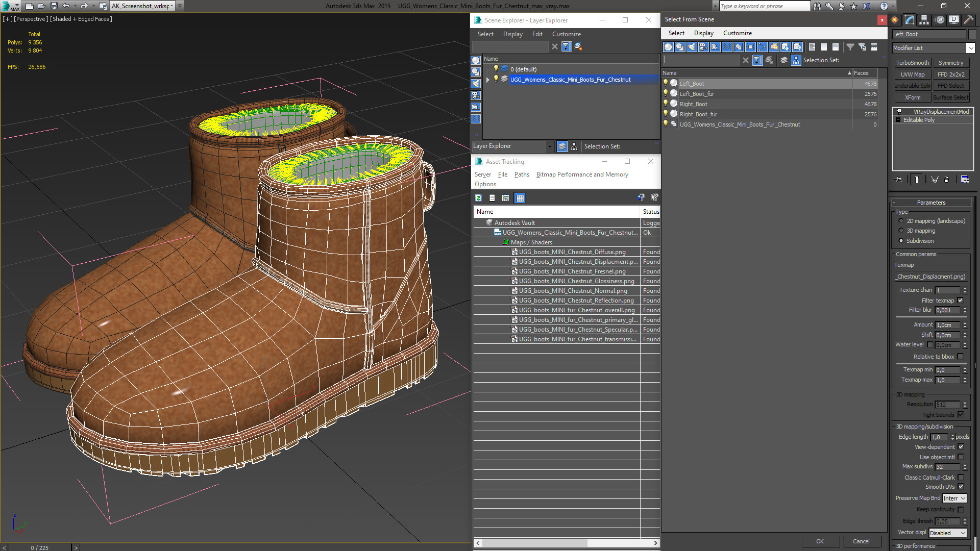
Task: Click the Texmap Chestnut_Displacment.png button
Action: (x=931, y=277)
